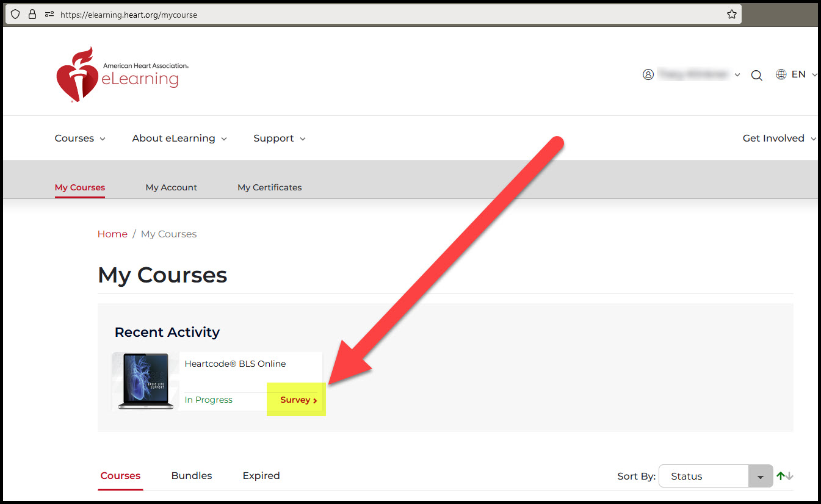This screenshot has width=821, height=504.
Task: Click the site permissions icon beside the URL
Action: [x=49, y=13]
